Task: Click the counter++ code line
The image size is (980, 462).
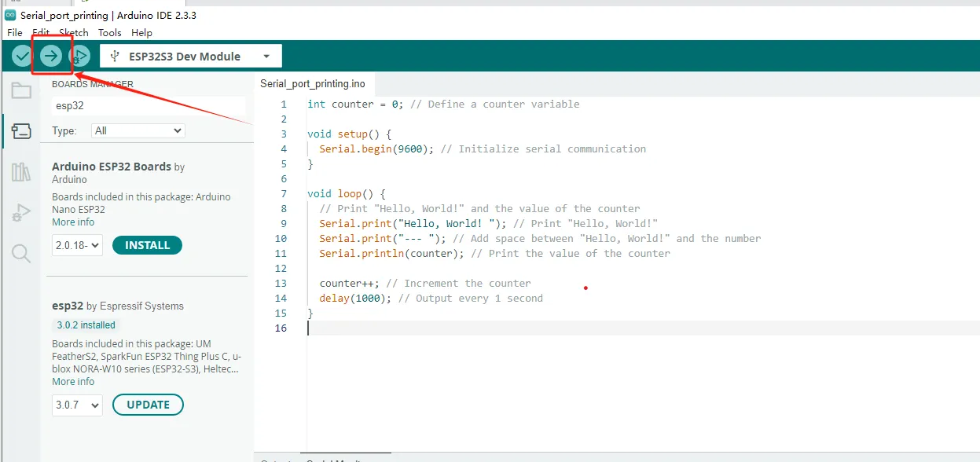Action: 425,283
